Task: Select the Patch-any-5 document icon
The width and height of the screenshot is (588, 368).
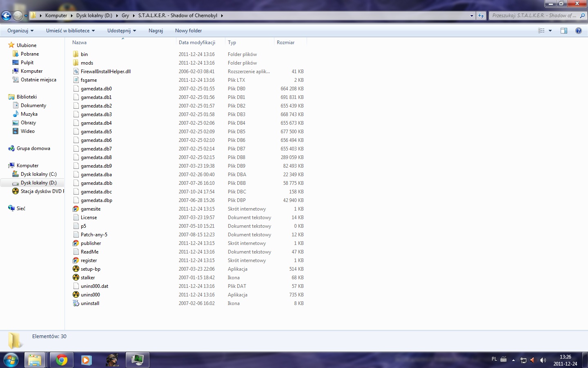Action: pos(76,235)
